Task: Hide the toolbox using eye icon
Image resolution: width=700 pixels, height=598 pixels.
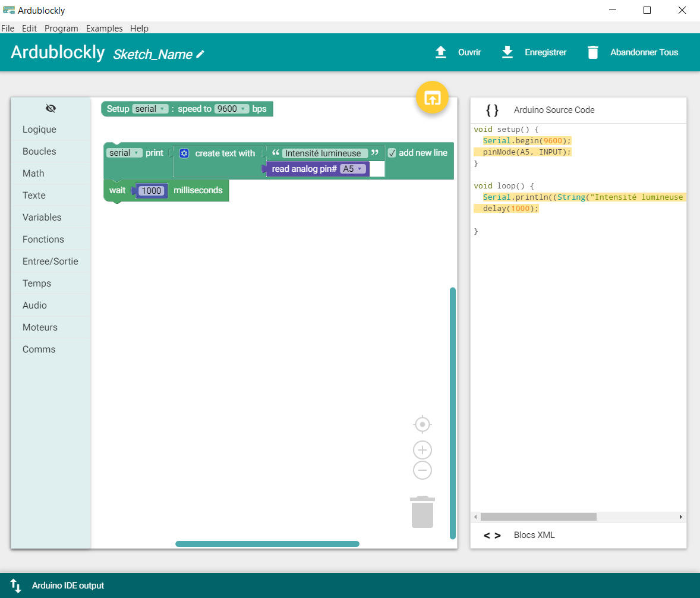Action: coord(51,108)
